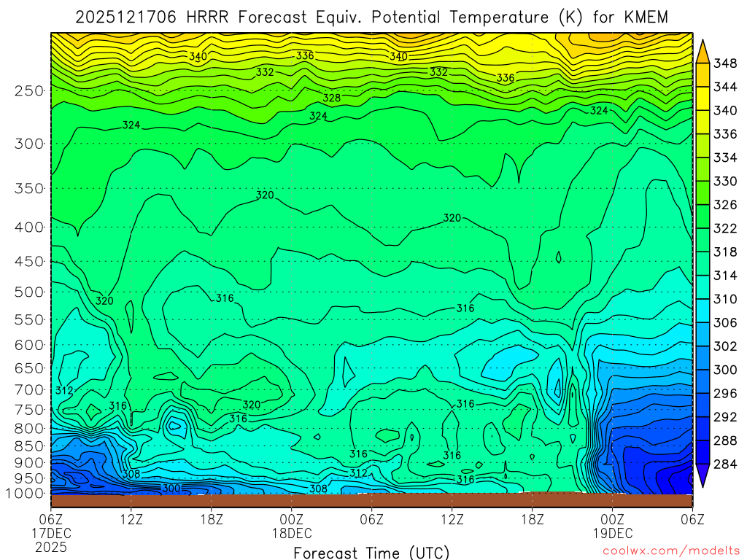Image resolution: width=747 pixels, height=560 pixels.
Task: Click colorbar label 296
Action: click(x=725, y=393)
